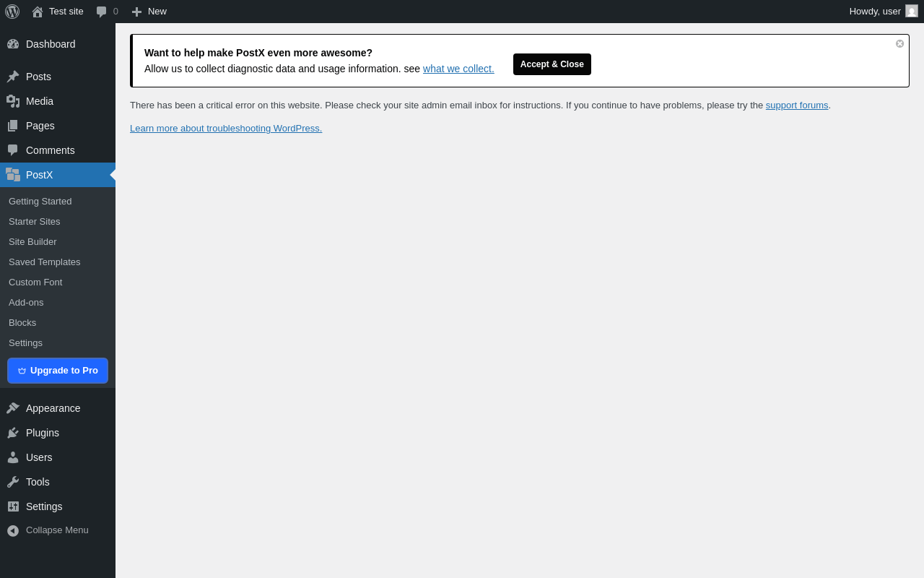Open the WordPress logo menu
924x578 pixels.
tap(12, 12)
